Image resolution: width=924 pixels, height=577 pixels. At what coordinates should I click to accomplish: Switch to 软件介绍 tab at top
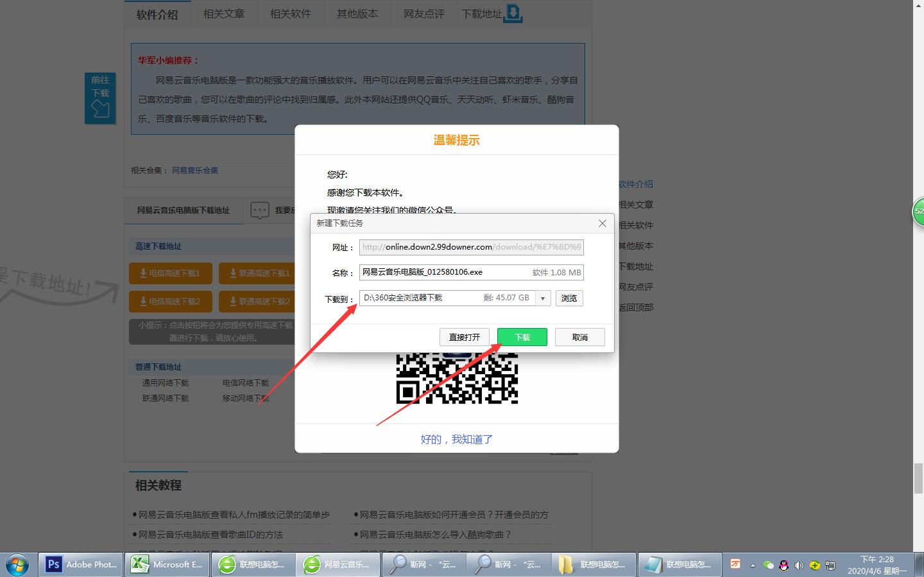(x=157, y=14)
